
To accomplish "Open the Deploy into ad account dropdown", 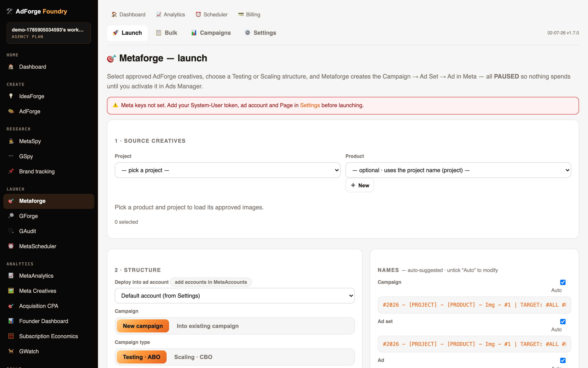I will [x=235, y=296].
